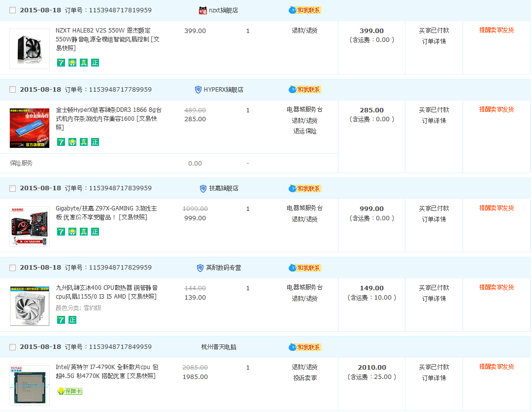This screenshot has width=532, height=412.
Task: Open the Gigabyte Z97X-GAMING 3 product link
Action: 106,213
